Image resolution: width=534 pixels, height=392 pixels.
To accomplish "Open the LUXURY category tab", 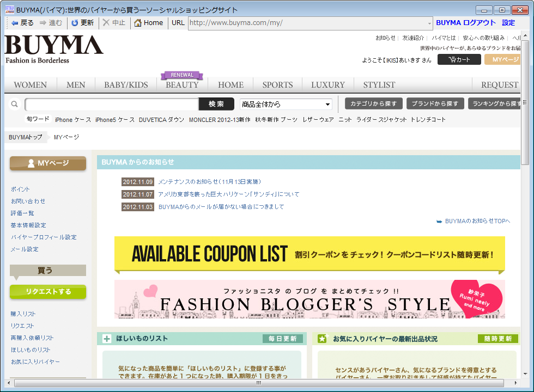I will click(x=328, y=85).
